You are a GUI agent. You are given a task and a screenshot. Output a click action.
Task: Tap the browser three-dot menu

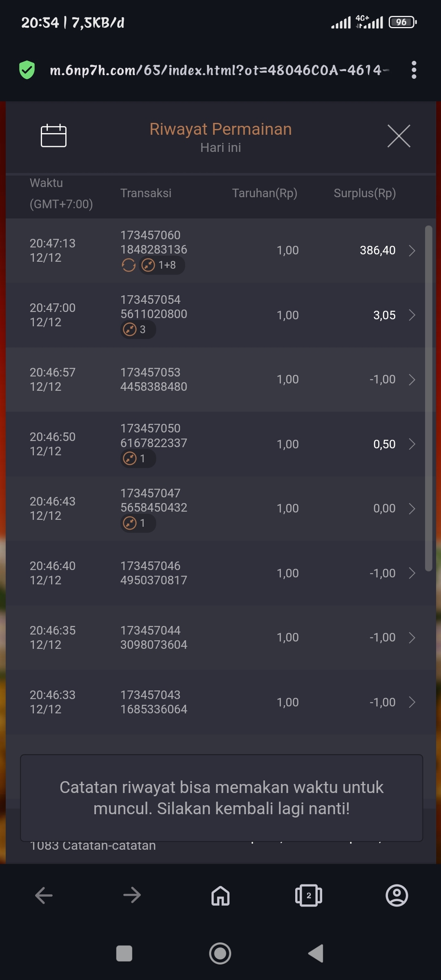(414, 70)
